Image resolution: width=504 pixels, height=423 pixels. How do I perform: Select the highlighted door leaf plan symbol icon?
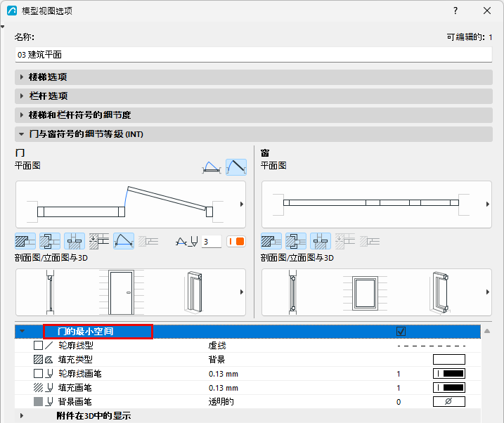236,167
